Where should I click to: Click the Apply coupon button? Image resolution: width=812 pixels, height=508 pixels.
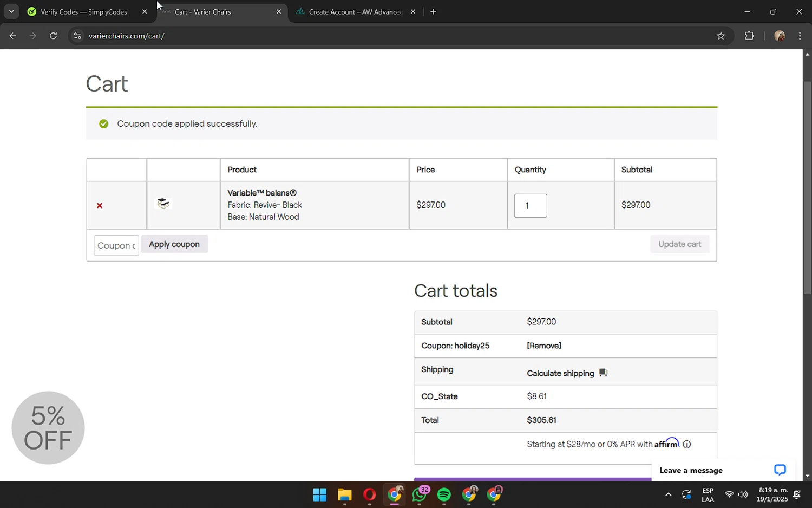[x=174, y=244]
